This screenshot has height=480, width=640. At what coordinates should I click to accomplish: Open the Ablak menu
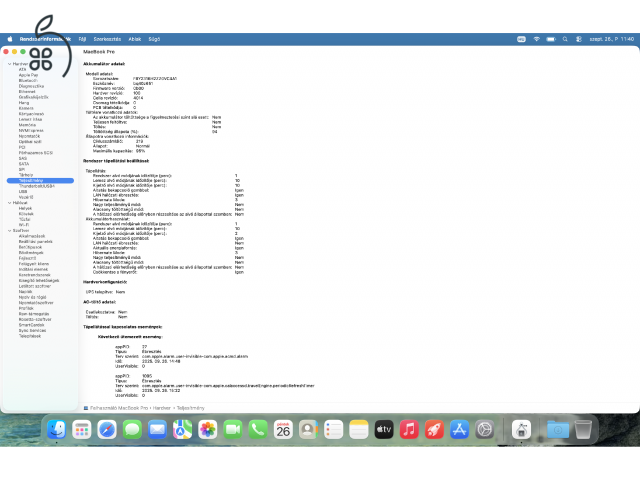(135, 39)
